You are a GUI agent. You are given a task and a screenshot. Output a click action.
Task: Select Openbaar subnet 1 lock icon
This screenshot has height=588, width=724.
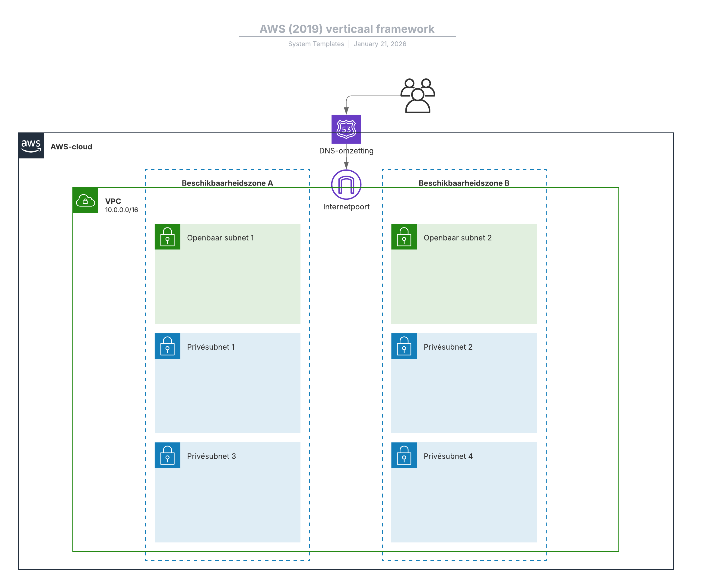pyautogui.click(x=167, y=237)
